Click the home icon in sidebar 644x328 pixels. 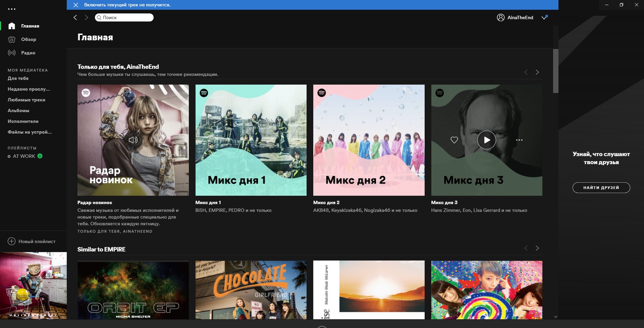pos(12,26)
